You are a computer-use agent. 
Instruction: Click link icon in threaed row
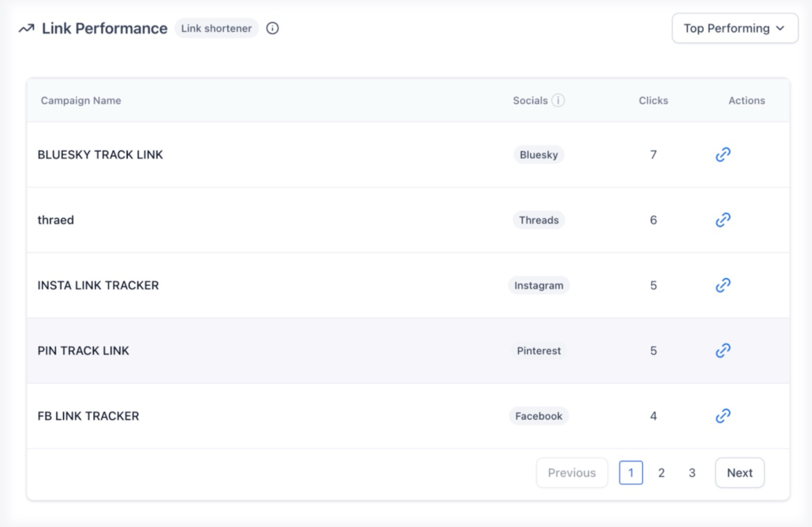[722, 220]
